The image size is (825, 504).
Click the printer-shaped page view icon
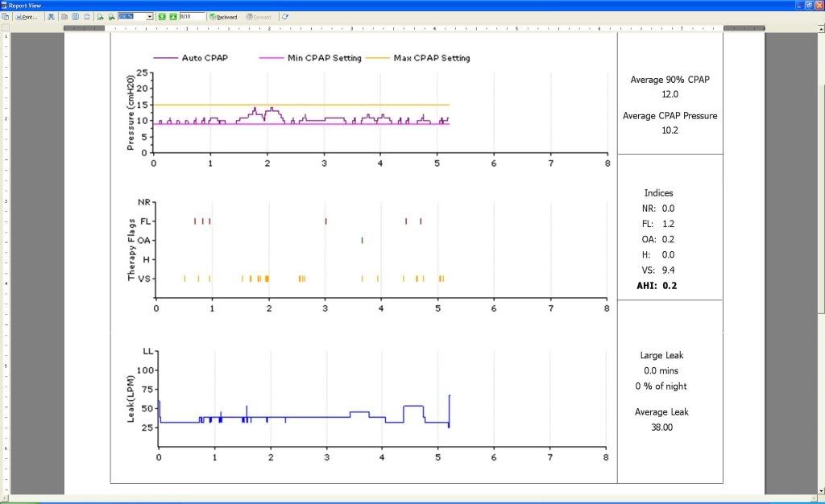click(86, 16)
